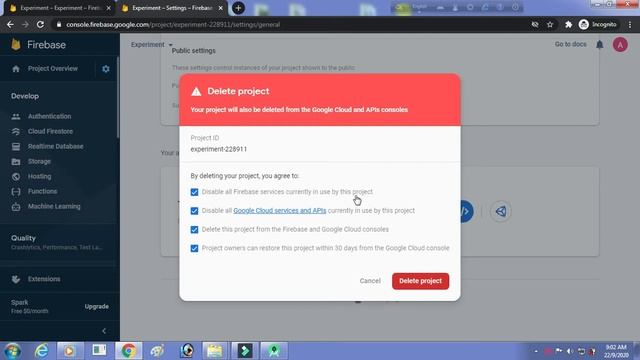Click the Project Overview home icon

click(16, 69)
